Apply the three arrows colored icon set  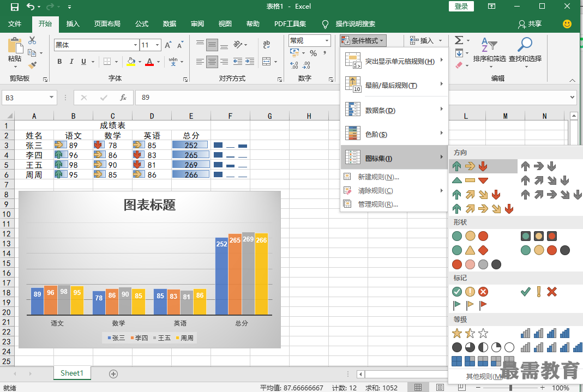470,166
